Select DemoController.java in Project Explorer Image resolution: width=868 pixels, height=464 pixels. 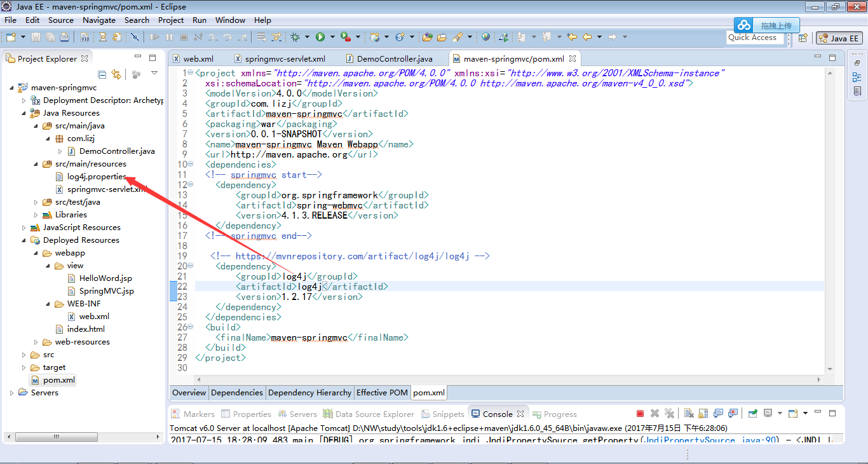point(111,151)
